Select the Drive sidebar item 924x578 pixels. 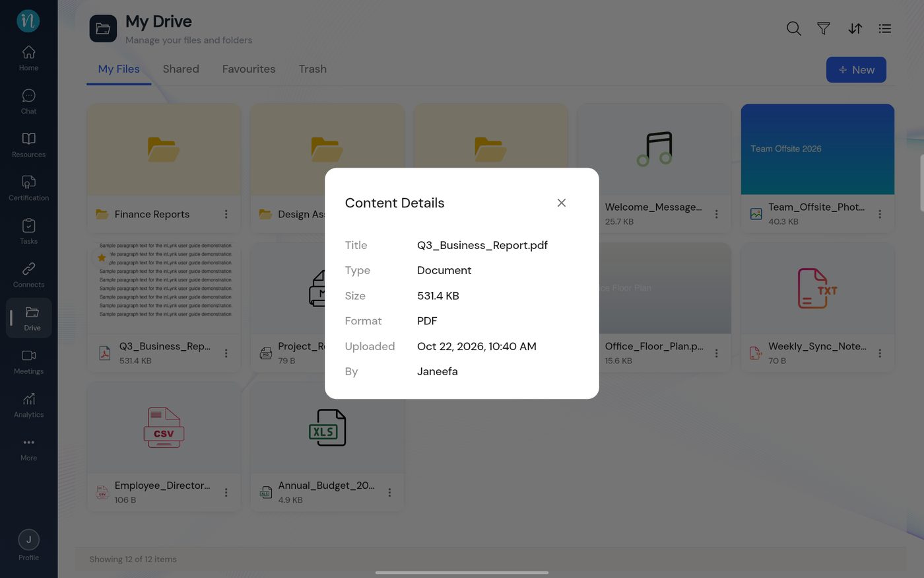(x=29, y=318)
